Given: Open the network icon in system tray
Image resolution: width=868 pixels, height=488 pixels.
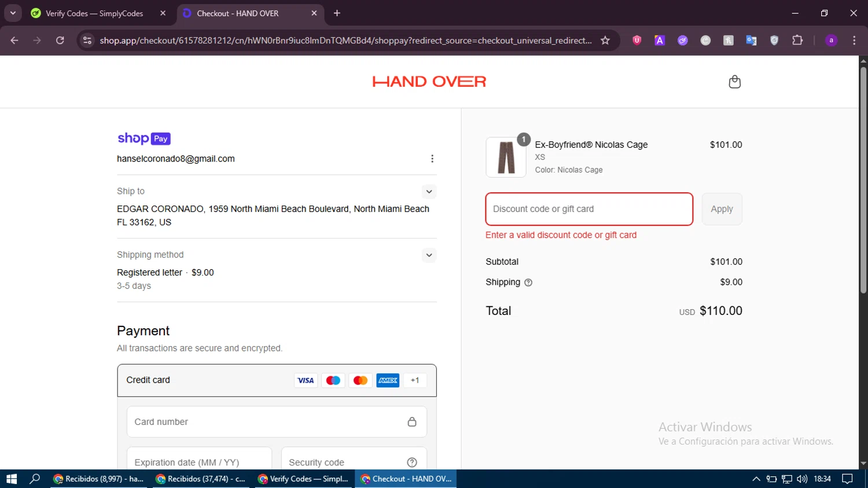Looking at the screenshot, I should [787, 479].
